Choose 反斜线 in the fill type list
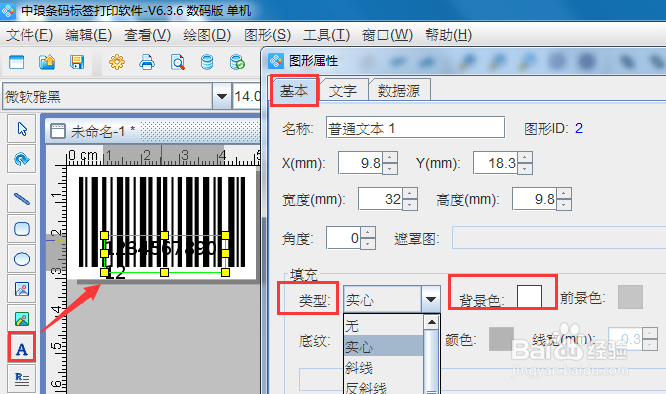The height and width of the screenshot is (394, 666). [x=384, y=387]
